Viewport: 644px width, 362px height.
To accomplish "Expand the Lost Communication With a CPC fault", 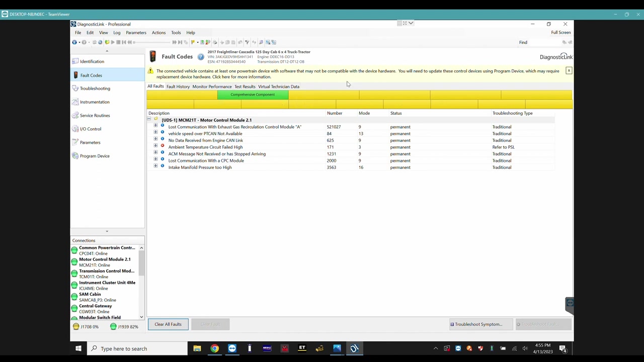I will (x=155, y=159).
